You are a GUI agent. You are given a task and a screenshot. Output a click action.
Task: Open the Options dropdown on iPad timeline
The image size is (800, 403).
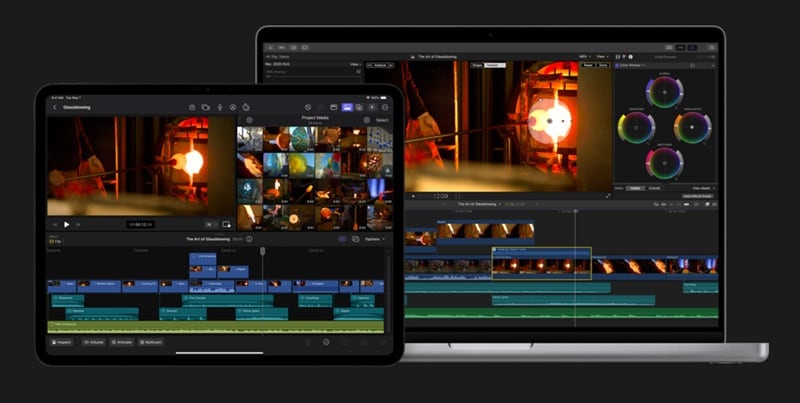pyautogui.click(x=375, y=239)
